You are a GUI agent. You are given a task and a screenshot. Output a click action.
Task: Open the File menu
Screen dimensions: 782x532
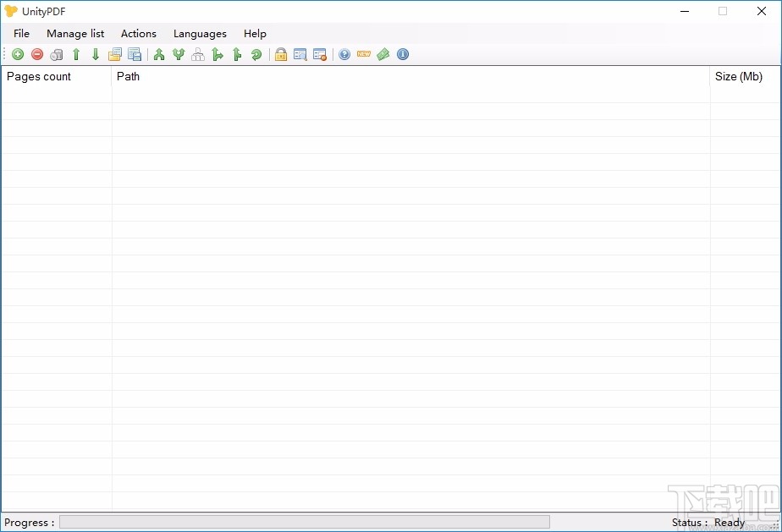click(21, 34)
